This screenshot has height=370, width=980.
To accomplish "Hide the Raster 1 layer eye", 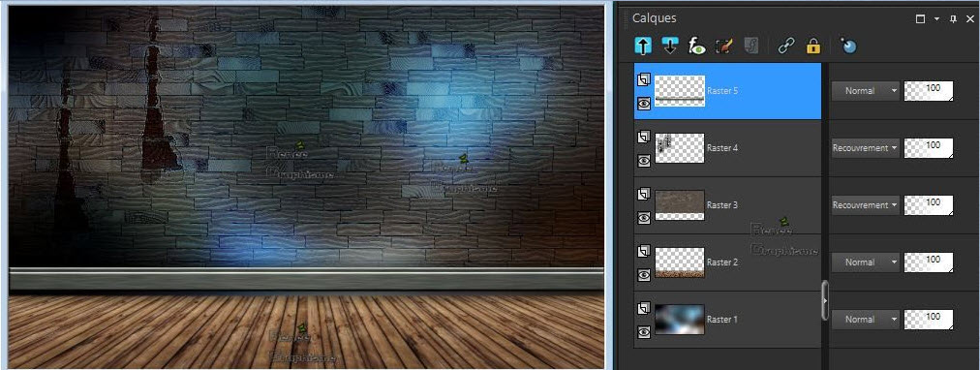I will pos(644,332).
